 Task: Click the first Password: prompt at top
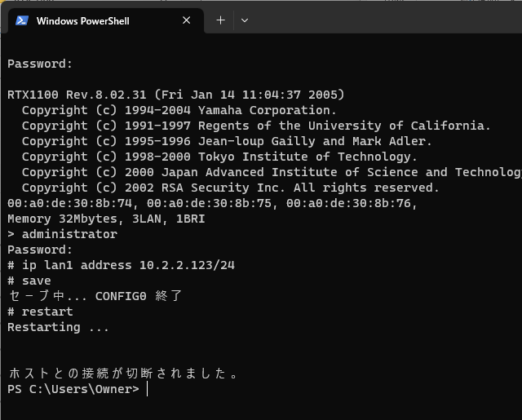click(40, 64)
